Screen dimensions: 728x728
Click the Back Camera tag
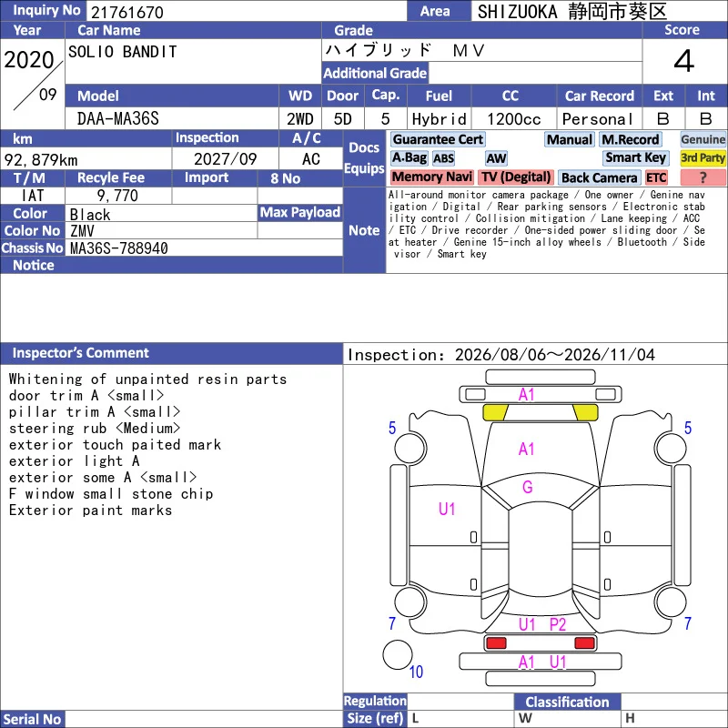click(599, 177)
